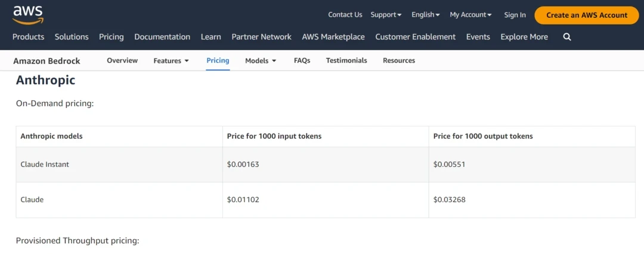Click Create an AWS Account button
The image size is (644, 254).
[586, 15]
